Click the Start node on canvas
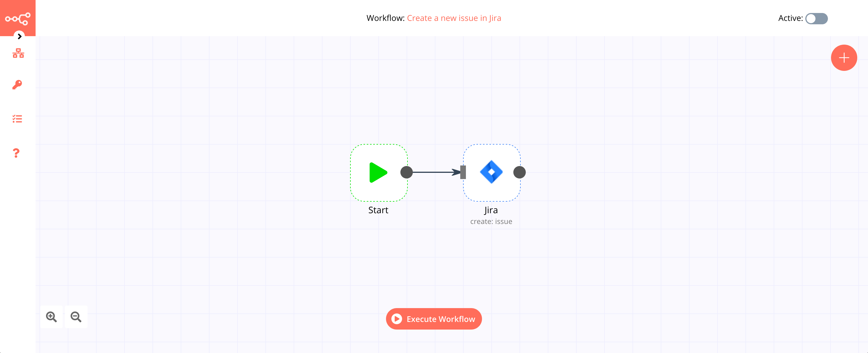This screenshot has height=353, width=868. 378,172
